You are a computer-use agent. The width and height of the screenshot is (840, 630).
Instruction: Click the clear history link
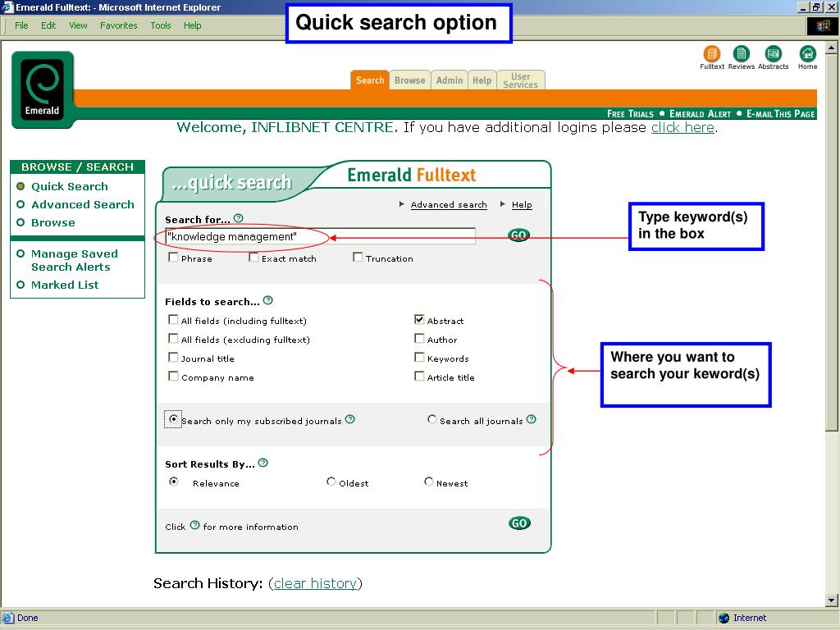click(315, 583)
